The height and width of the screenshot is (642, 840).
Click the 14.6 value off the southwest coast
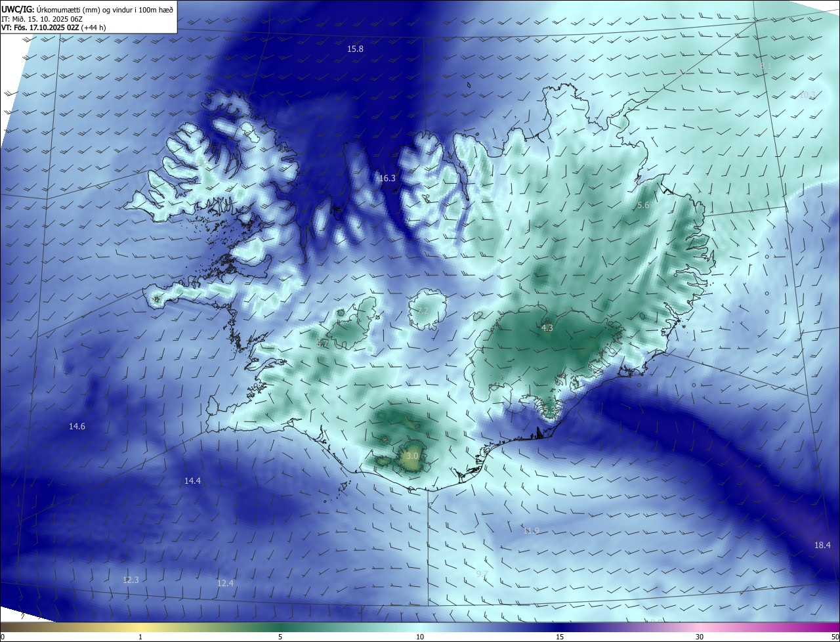[x=77, y=427]
